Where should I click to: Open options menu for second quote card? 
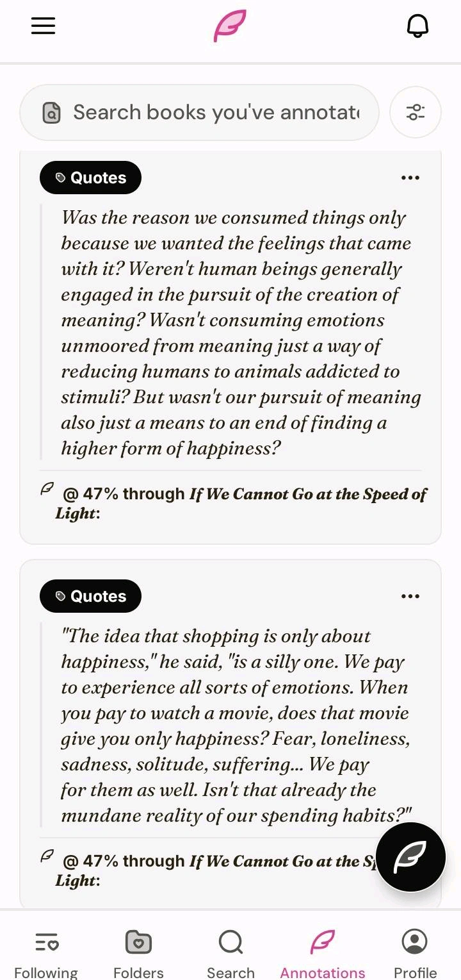410,596
